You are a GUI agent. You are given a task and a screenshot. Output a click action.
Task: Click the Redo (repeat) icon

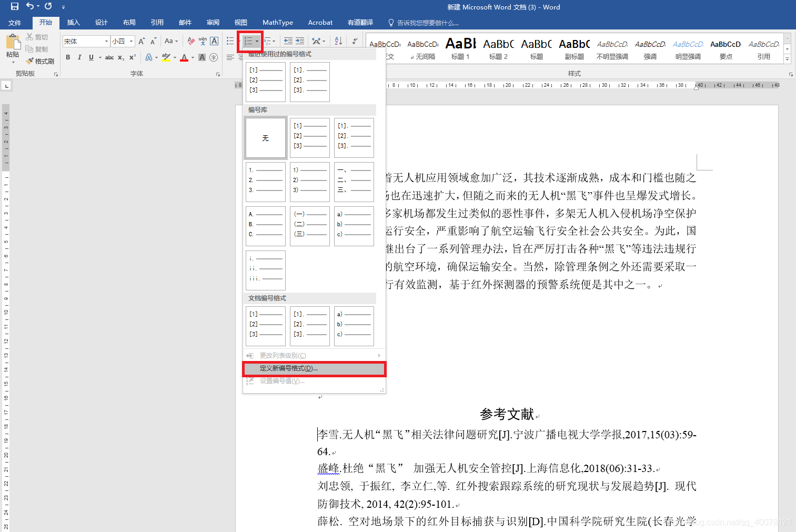point(48,6)
